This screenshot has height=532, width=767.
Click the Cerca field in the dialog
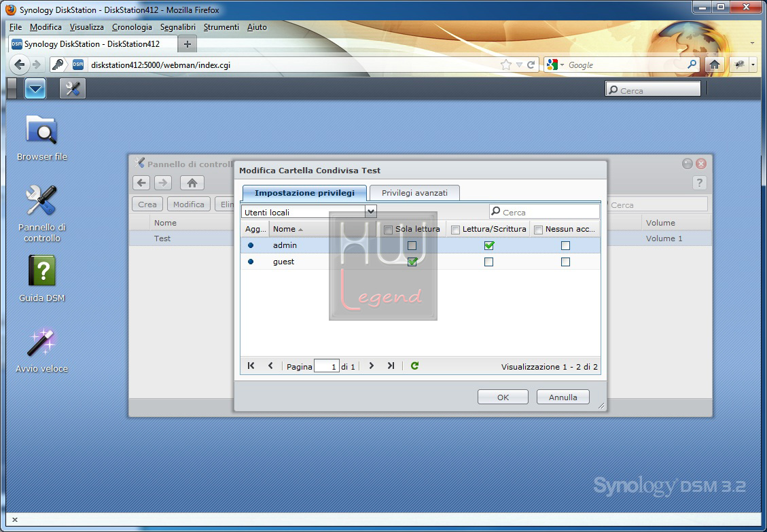coord(544,211)
